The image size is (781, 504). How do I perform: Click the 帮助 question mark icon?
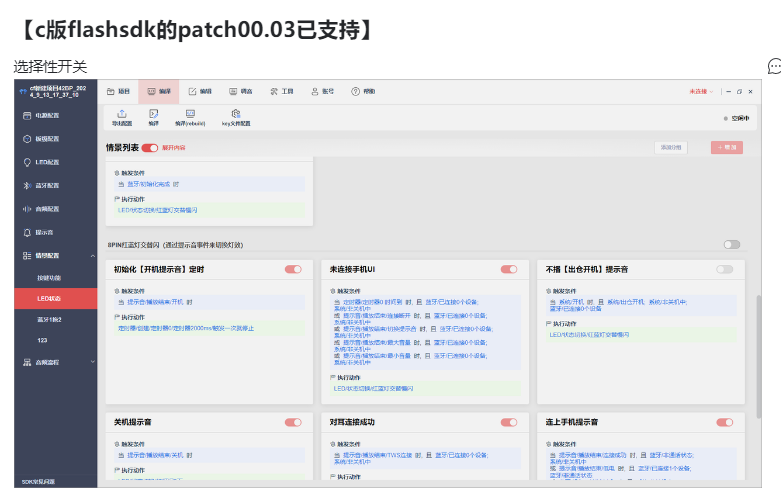[355, 92]
